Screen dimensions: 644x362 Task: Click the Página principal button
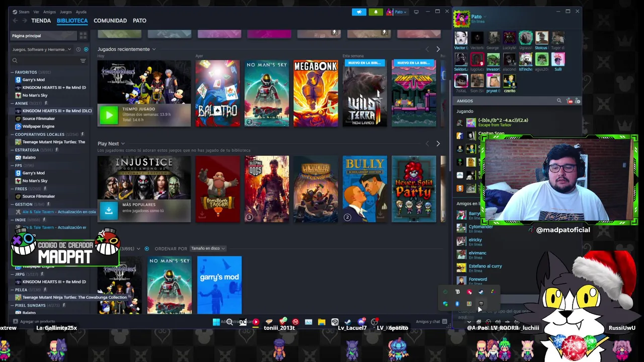point(43,36)
